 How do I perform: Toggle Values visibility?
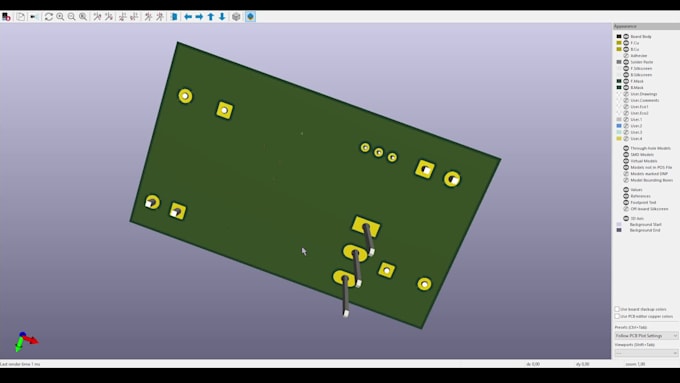pyautogui.click(x=626, y=190)
